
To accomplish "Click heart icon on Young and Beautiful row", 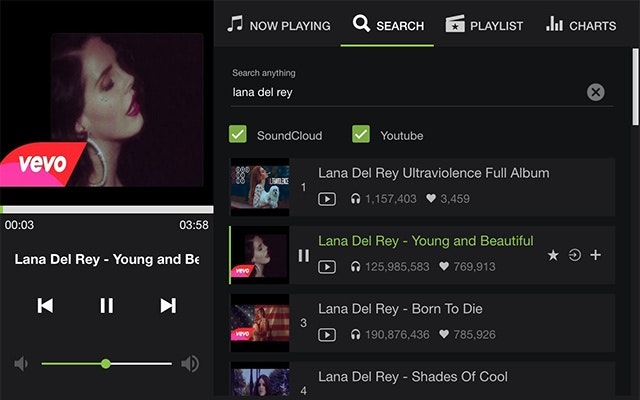I will point(444,267).
